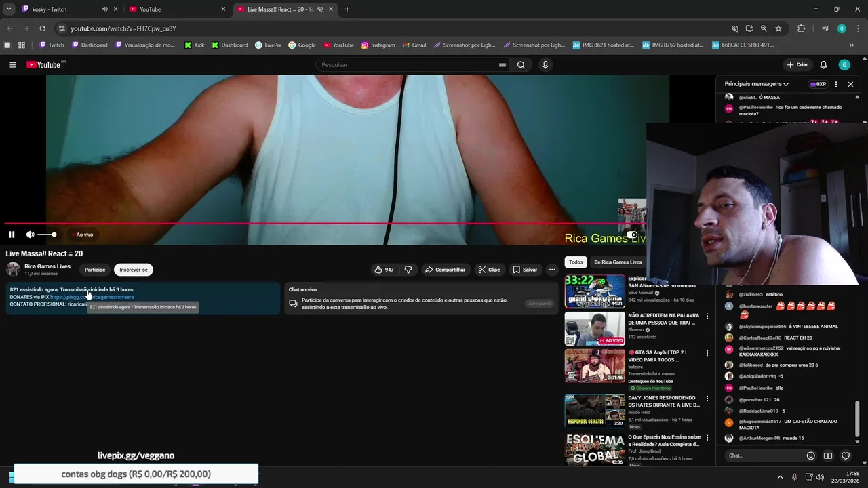The width and height of the screenshot is (868, 488).
Task: Like the video with thumbs-up
Action: [384, 270]
